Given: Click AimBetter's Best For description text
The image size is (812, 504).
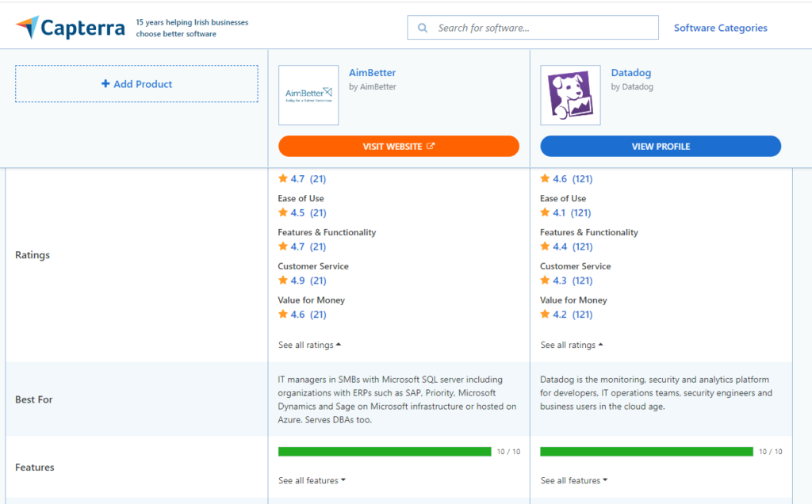Looking at the screenshot, I should pyautogui.click(x=397, y=399).
